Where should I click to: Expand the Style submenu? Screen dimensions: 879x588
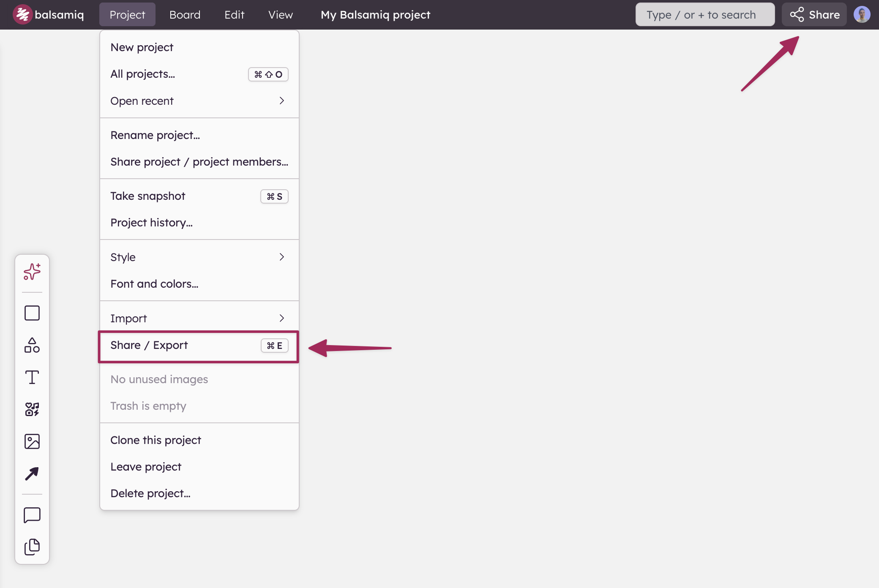tap(199, 257)
